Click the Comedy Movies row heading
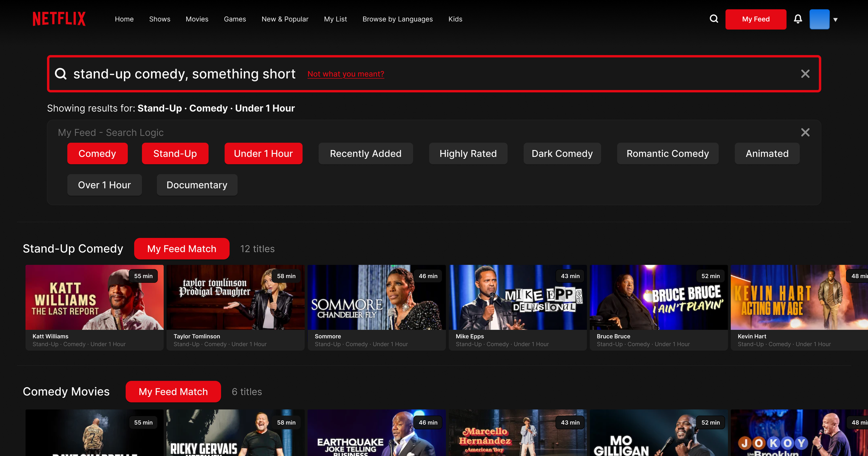Screen dimensions: 868x456 click(x=66, y=391)
